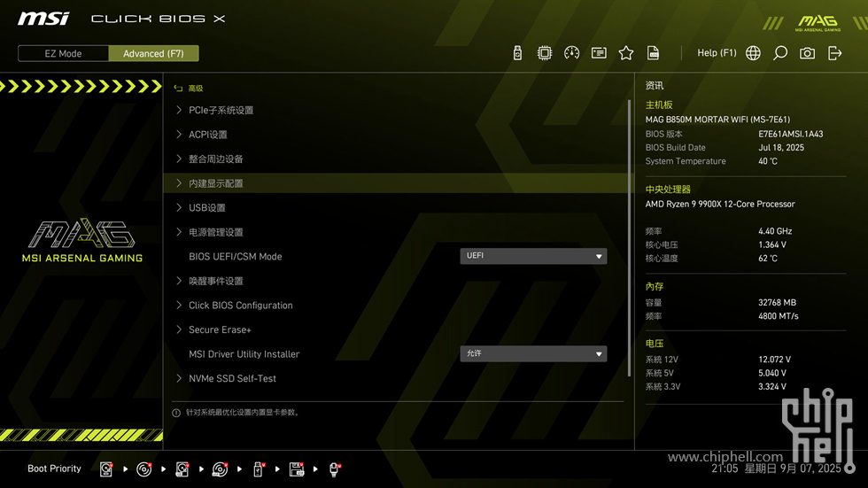
Task: Take a screenshot with camera icon
Action: point(807,53)
